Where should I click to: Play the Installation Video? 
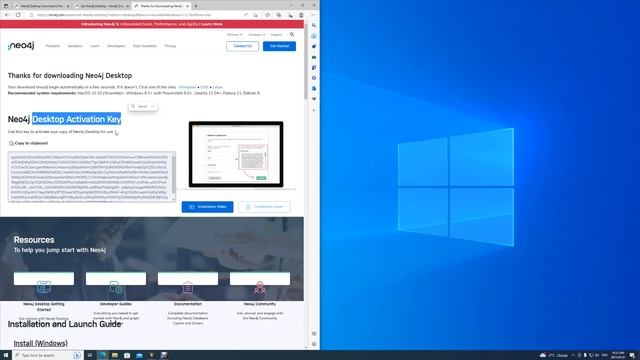point(207,207)
